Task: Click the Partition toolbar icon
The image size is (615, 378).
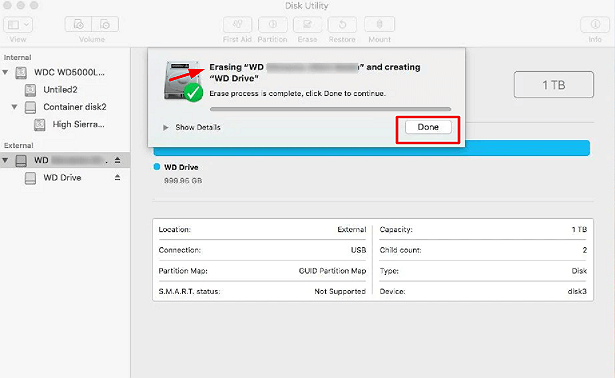Action: point(273,25)
